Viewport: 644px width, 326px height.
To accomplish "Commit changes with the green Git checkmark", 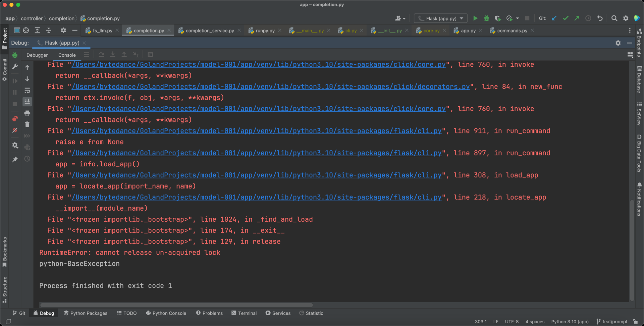I will tap(566, 18).
